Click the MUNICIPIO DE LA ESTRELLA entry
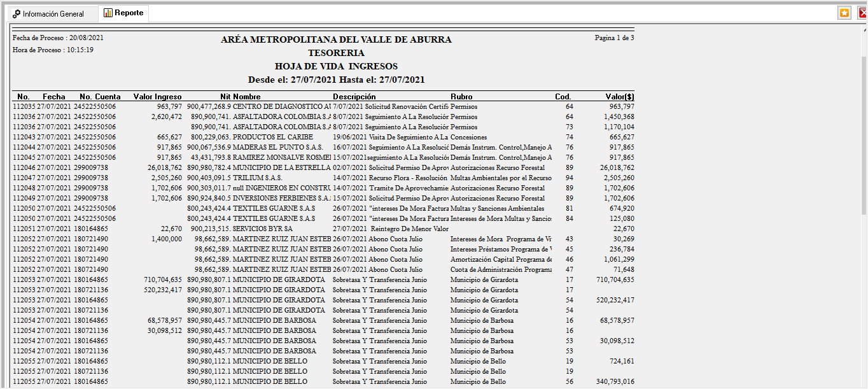The width and height of the screenshot is (868, 389). click(281, 168)
